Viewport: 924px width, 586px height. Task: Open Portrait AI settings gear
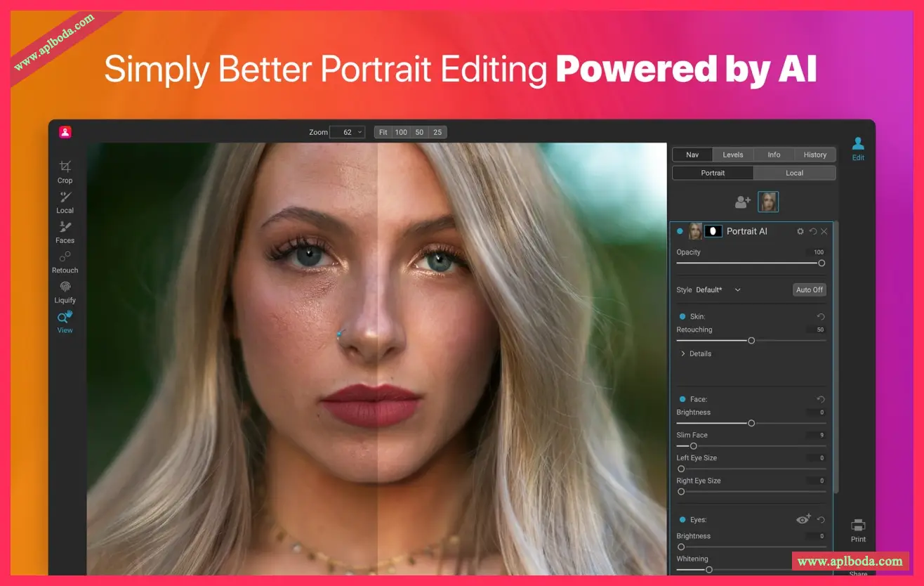coord(800,231)
